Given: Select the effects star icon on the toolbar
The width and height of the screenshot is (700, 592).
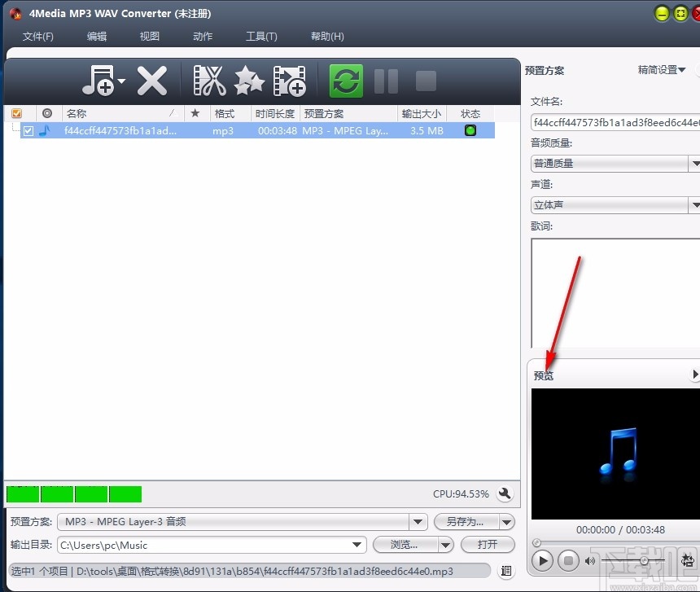Looking at the screenshot, I should (x=249, y=81).
